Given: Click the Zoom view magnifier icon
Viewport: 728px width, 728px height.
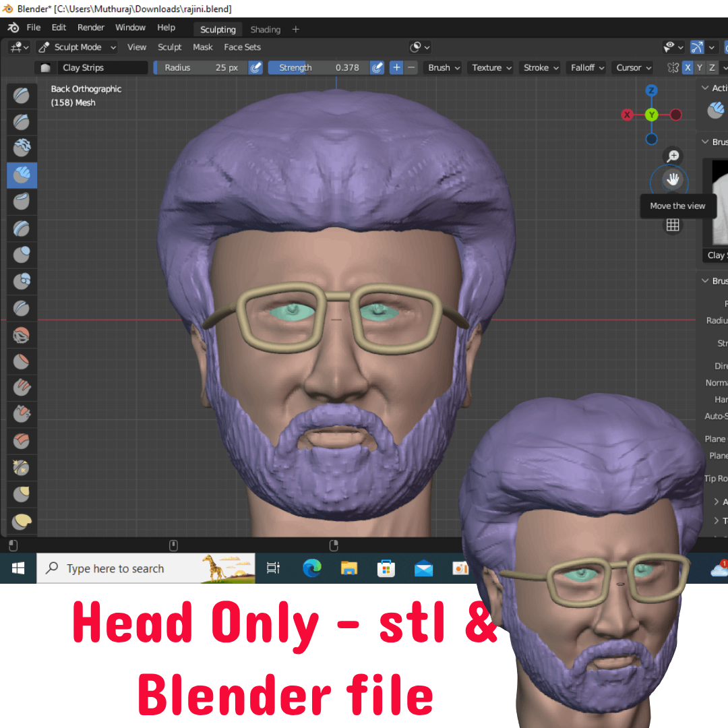Looking at the screenshot, I should pyautogui.click(x=673, y=156).
